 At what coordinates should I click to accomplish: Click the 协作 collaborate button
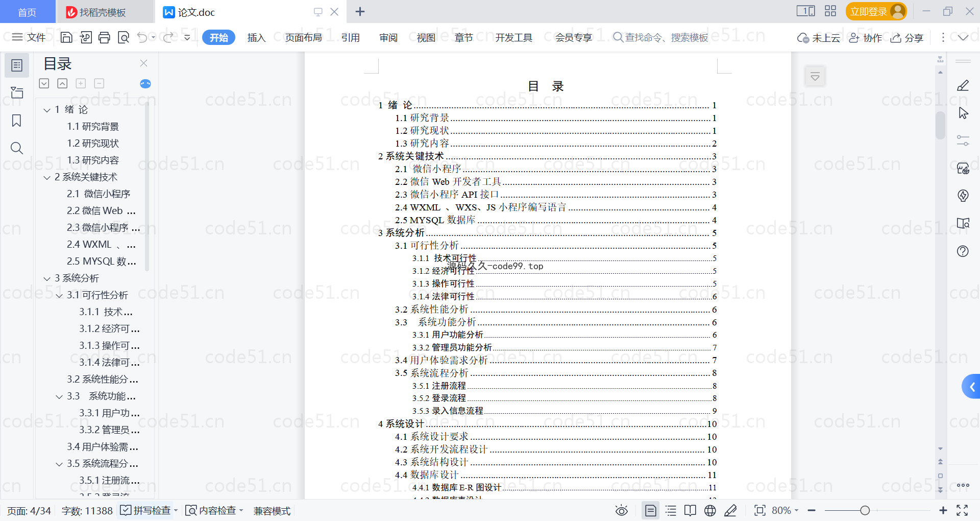pos(866,37)
